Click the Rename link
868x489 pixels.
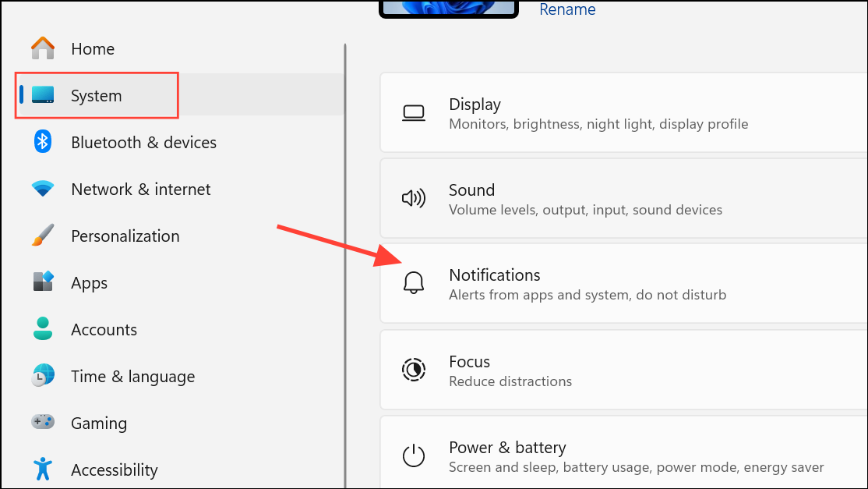point(567,9)
